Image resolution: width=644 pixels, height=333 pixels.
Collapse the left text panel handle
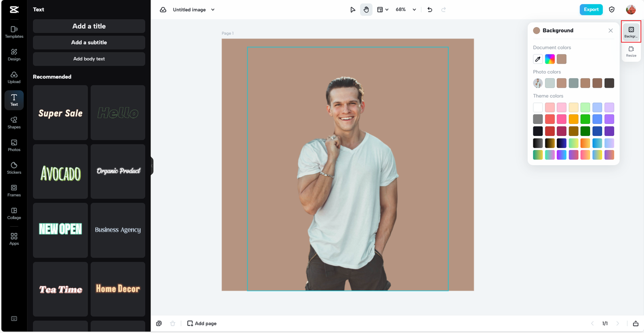[152, 166]
